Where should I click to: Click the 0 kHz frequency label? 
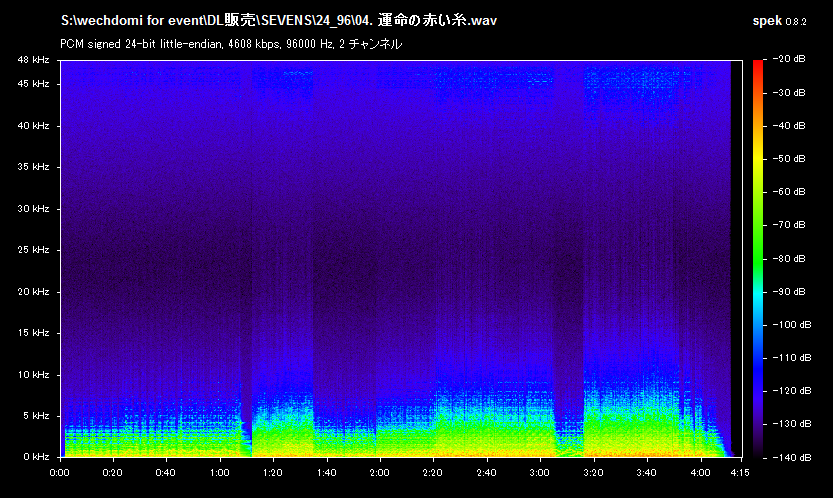[x=36, y=457]
